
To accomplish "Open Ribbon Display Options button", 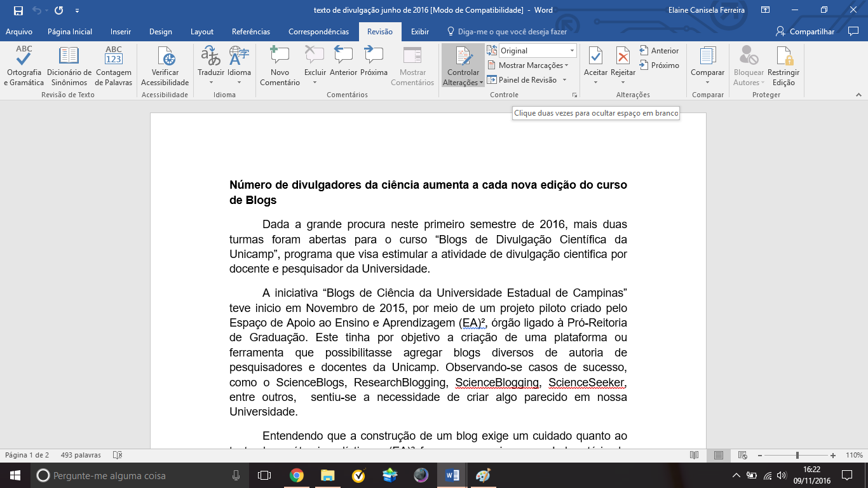I will pos(766,10).
